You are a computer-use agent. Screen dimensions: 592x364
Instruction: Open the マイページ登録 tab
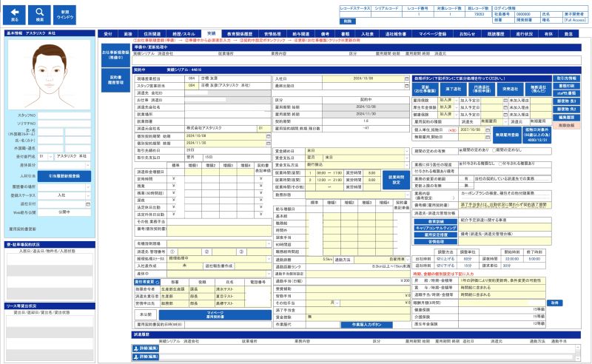[432, 34]
